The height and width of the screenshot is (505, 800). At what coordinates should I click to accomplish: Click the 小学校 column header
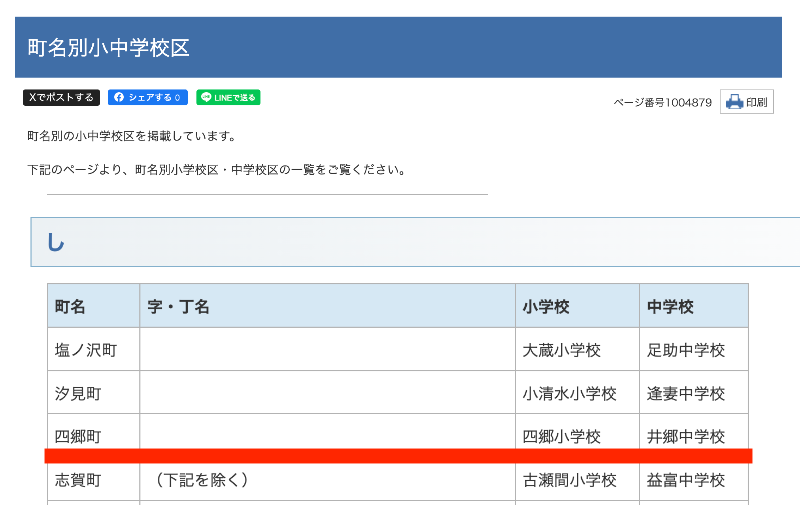coord(578,306)
